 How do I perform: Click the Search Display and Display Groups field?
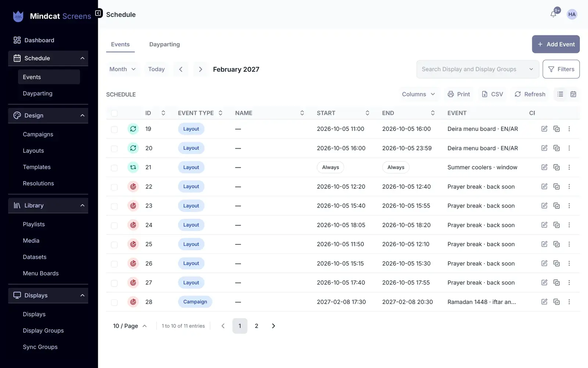point(478,69)
